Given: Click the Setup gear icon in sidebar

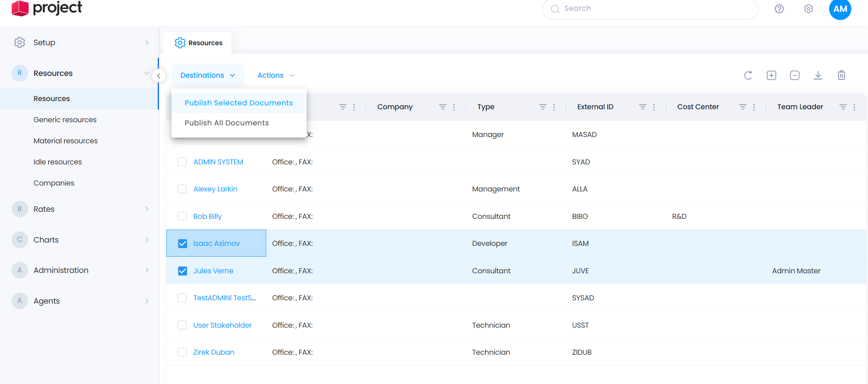Looking at the screenshot, I should coord(20,43).
